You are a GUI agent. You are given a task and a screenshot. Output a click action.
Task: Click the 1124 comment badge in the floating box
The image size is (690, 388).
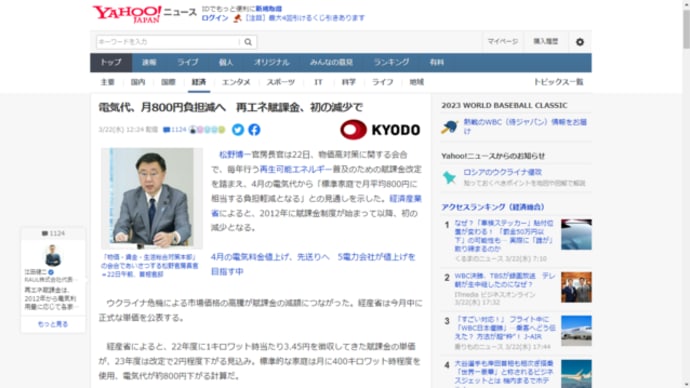(x=53, y=233)
